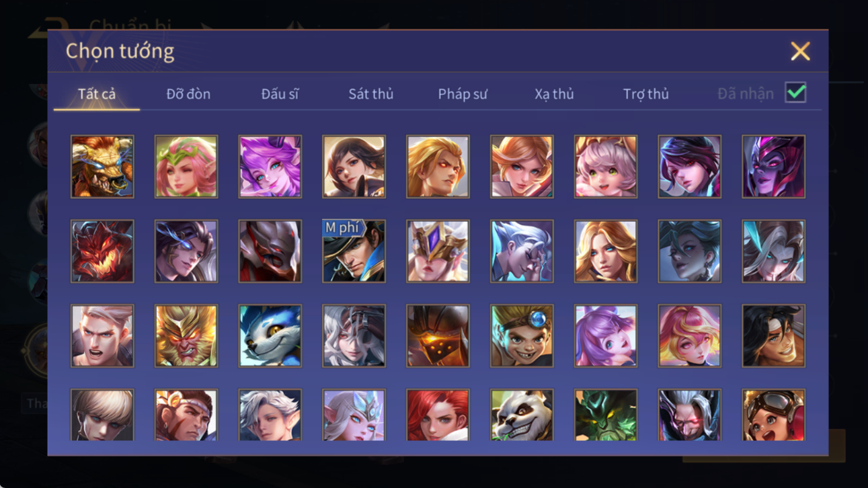Screen dimensions: 868x488
Task: Select the panda hero portrait
Action: point(522,415)
